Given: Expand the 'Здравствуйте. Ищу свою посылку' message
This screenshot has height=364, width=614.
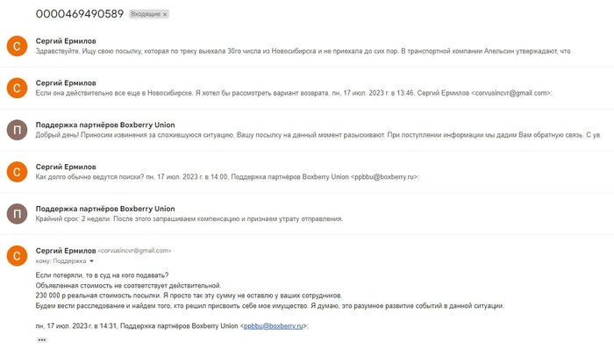Looking at the screenshot, I should pos(307,52).
